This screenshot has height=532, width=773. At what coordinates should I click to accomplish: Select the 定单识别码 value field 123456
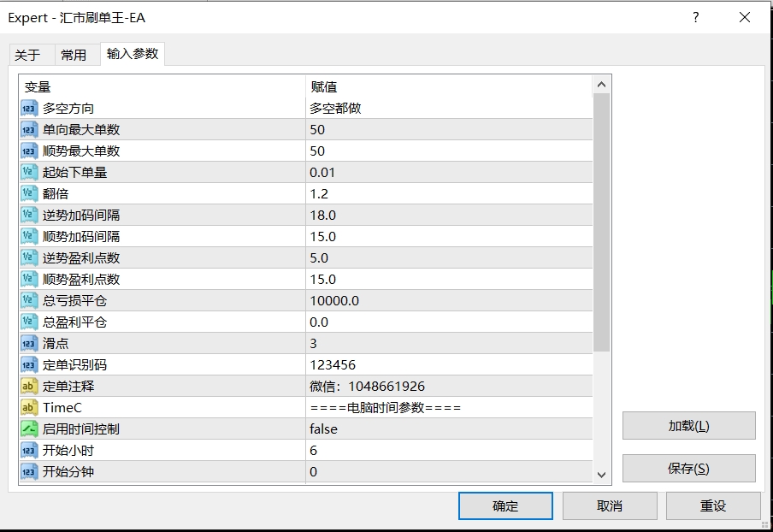tap(449, 365)
